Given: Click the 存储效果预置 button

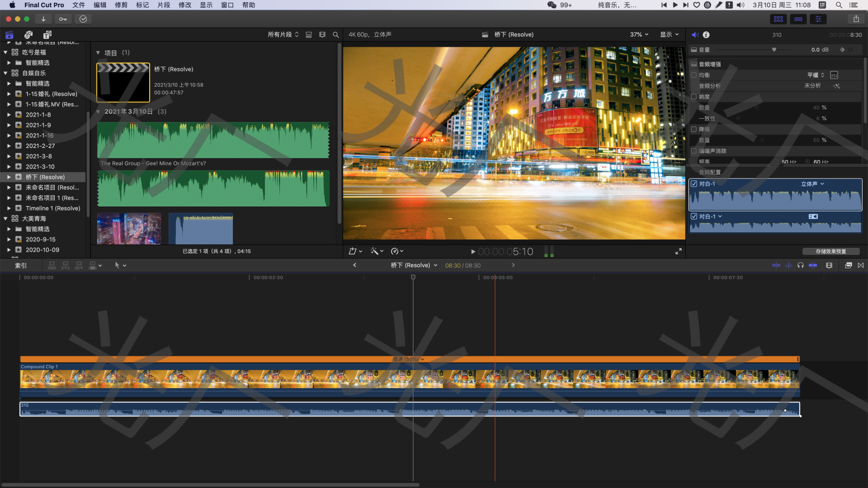Looking at the screenshot, I should tap(831, 252).
